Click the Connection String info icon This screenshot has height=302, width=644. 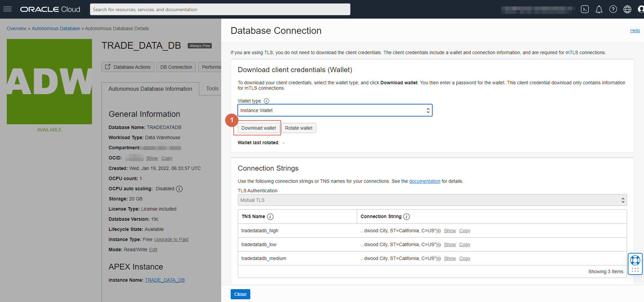pos(407,217)
